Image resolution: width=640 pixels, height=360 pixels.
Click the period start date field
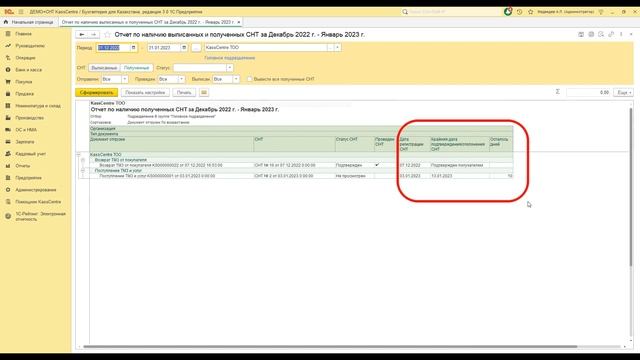tap(113, 48)
